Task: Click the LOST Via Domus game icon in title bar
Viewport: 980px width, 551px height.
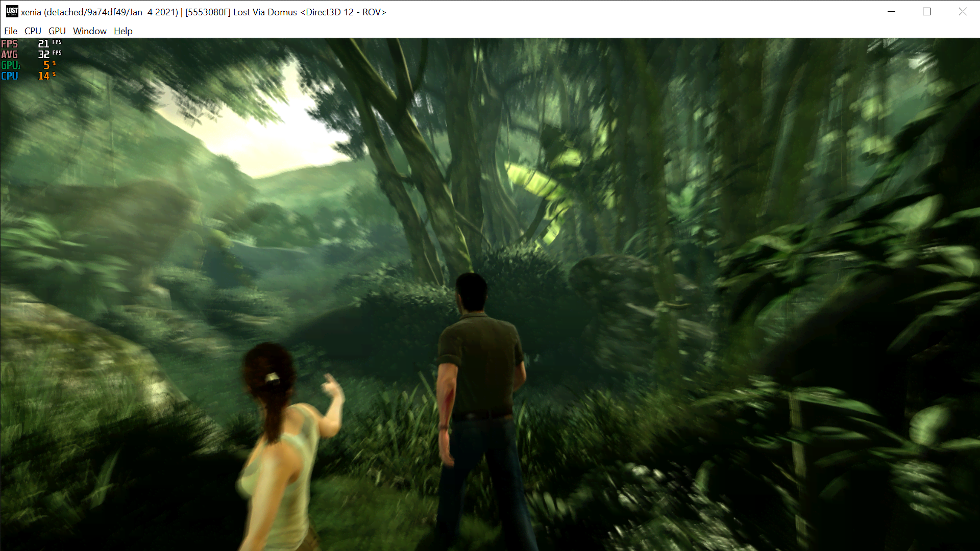Action: tap(11, 11)
